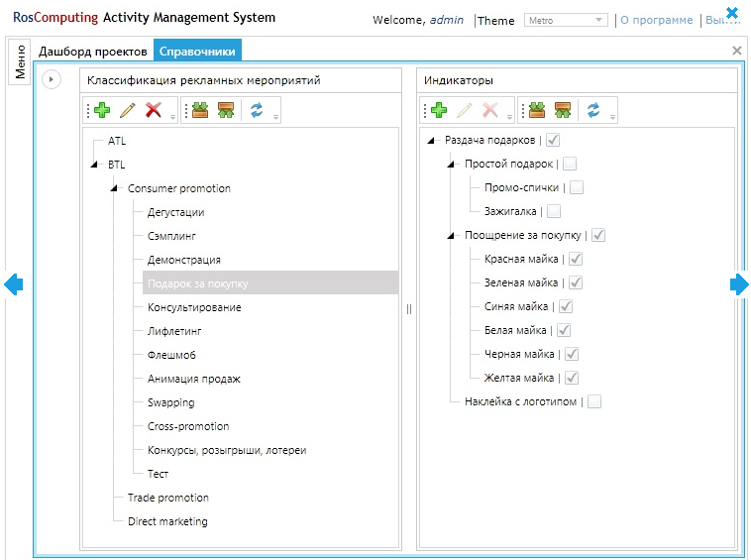The width and height of the screenshot is (751, 560).
Task: Check the Простой подарок checkbox
Action: [570, 164]
